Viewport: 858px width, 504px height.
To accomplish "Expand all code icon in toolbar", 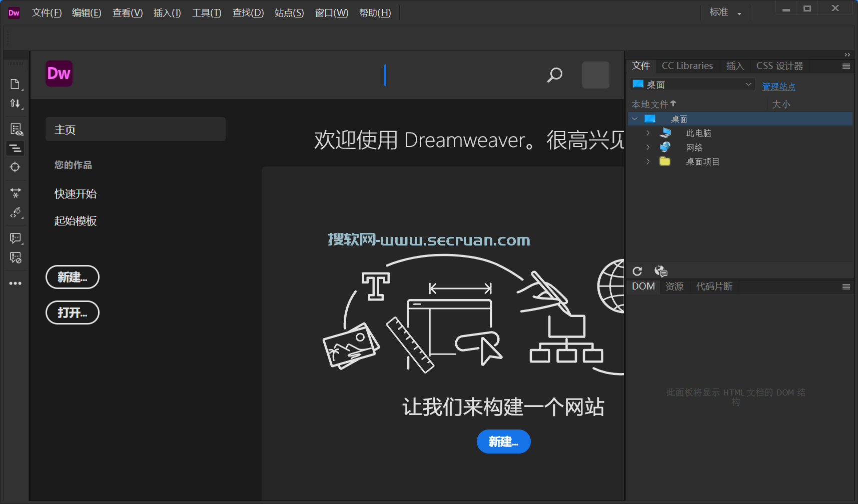I will (x=16, y=192).
